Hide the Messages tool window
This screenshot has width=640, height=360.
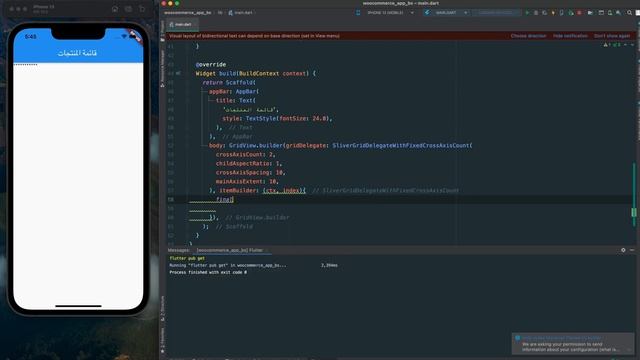(632, 250)
